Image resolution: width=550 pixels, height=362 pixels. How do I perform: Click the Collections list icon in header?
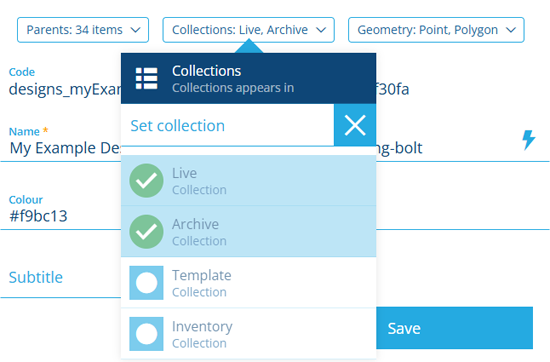tap(147, 79)
